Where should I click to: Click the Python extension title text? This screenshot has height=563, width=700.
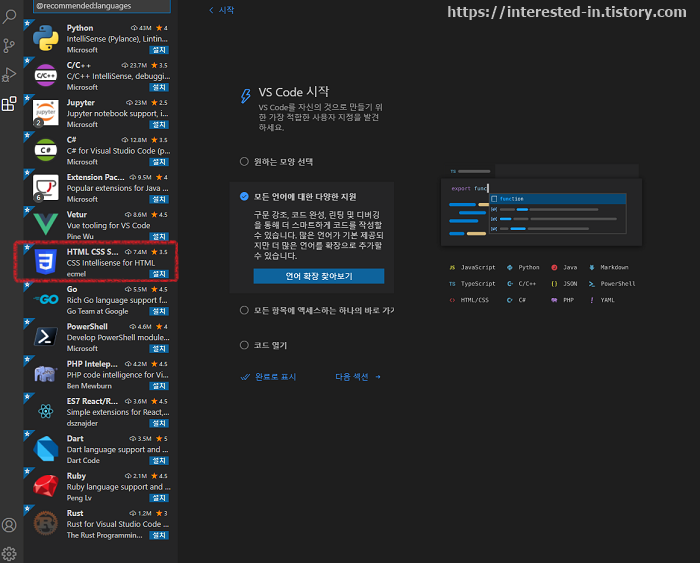[80, 28]
